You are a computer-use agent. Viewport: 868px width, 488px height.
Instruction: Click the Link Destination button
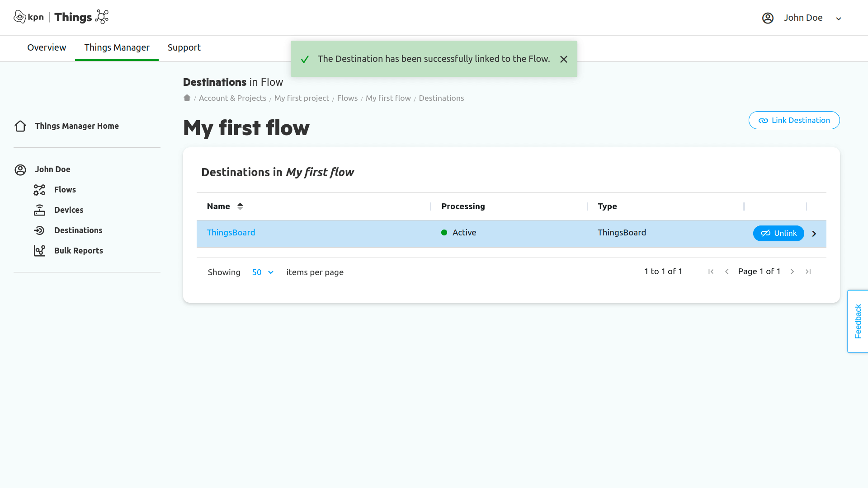(794, 120)
